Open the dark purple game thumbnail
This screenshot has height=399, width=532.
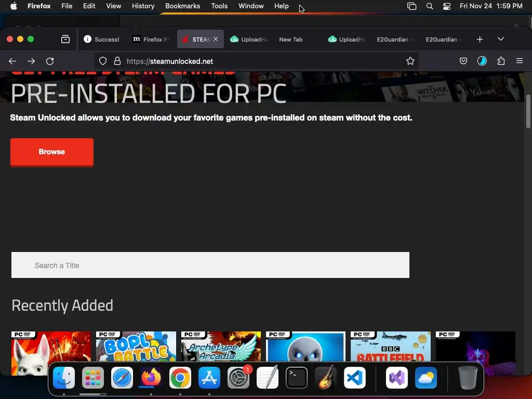click(x=475, y=347)
